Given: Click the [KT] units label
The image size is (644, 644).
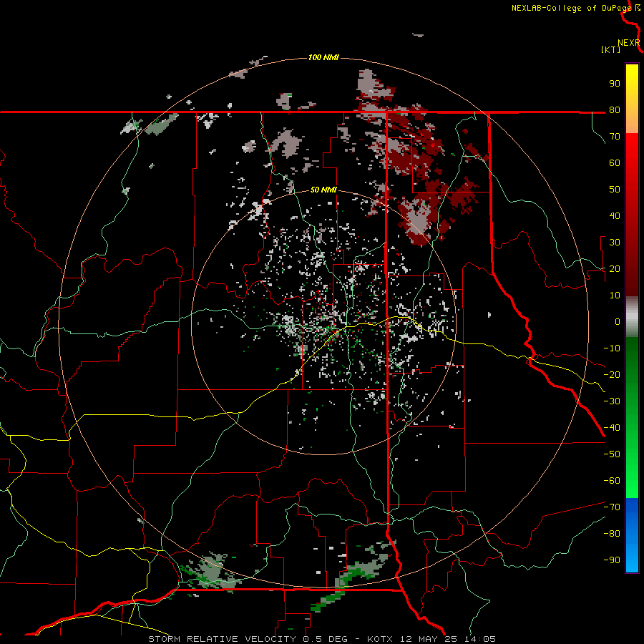Looking at the screenshot, I should pos(610,49).
